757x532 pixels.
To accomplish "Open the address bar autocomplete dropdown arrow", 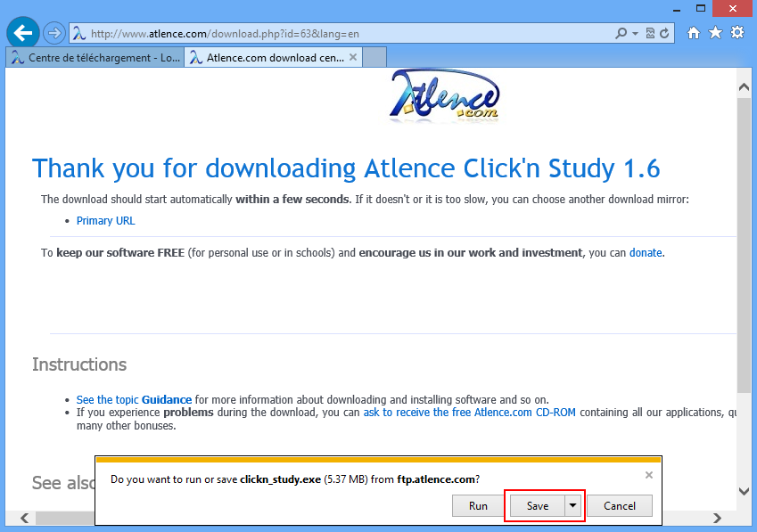I will coord(635,33).
